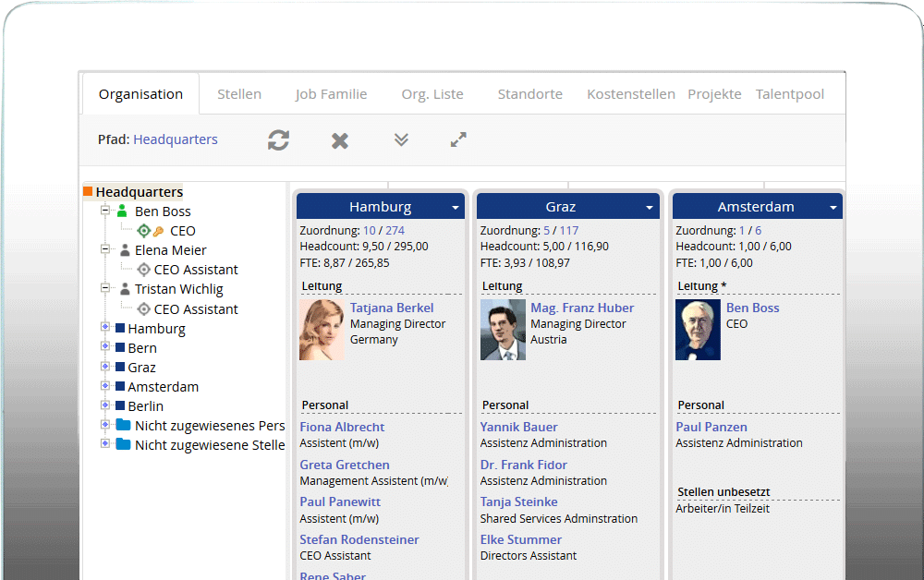Expand the Nicht zugewiesenes Personal folder

[x=105, y=425]
